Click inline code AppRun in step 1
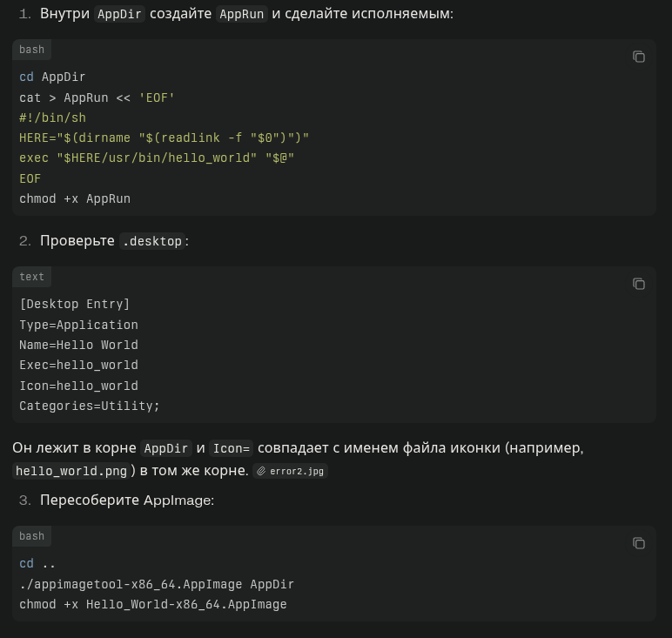 [x=241, y=14]
